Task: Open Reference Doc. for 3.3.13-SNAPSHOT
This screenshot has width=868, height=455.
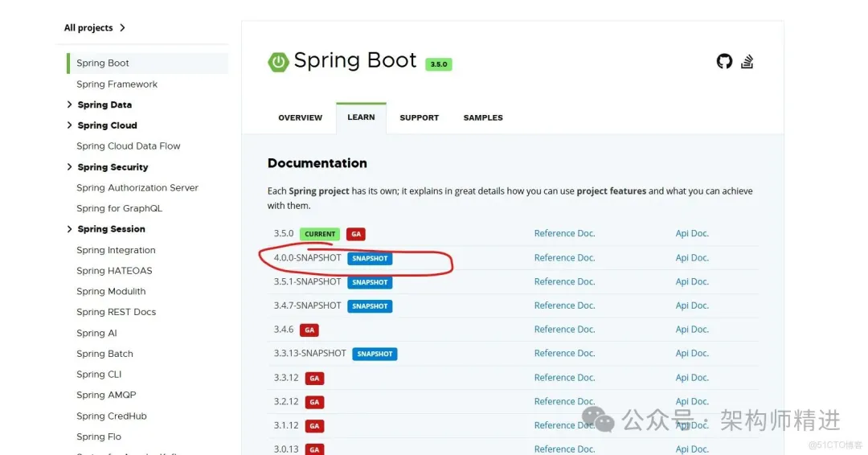Action: pos(565,353)
